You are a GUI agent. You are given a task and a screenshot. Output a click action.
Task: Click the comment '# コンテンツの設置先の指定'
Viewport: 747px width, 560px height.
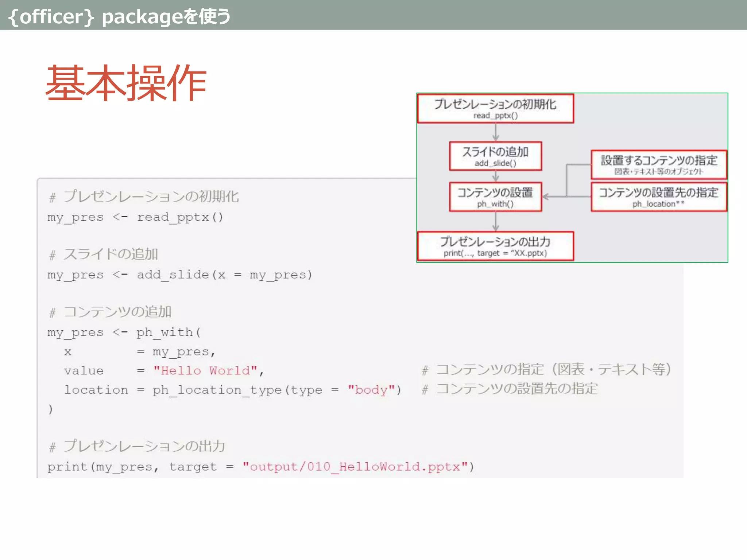pyautogui.click(x=510, y=389)
